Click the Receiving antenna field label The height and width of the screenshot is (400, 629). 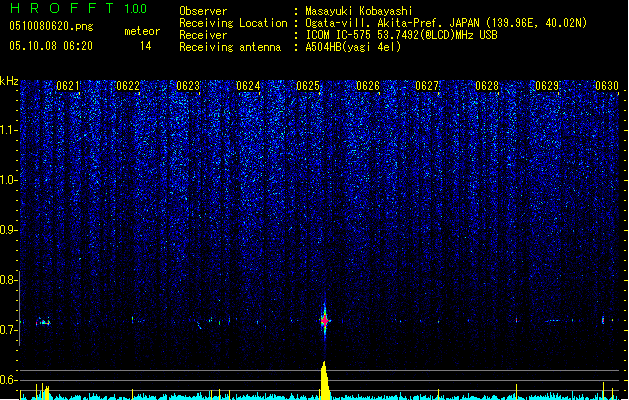pos(230,47)
